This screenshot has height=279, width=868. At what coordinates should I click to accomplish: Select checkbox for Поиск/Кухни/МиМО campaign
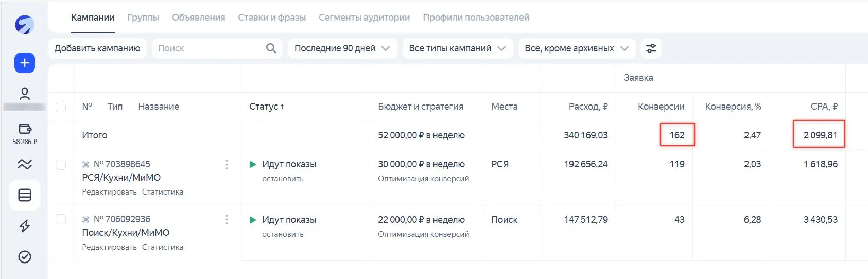click(x=61, y=219)
